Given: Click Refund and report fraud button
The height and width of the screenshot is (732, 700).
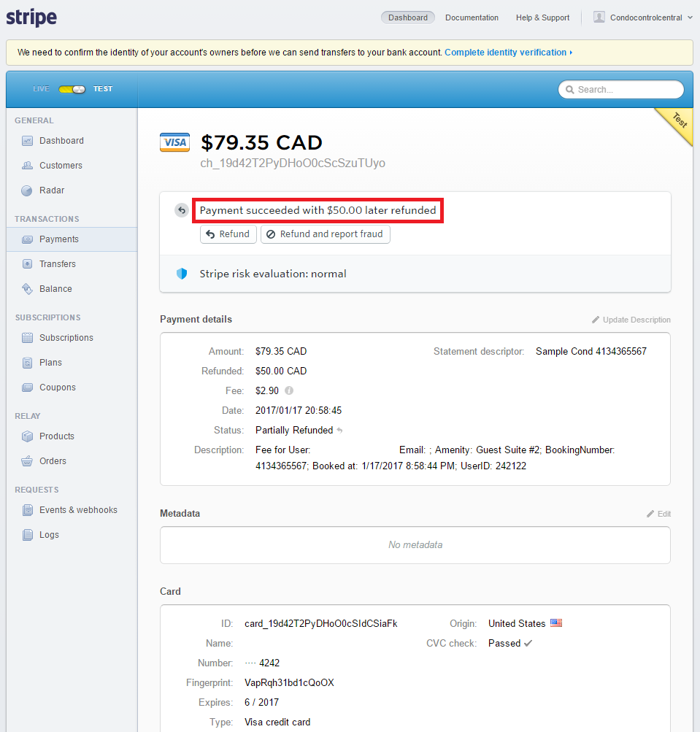Looking at the screenshot, I should [x=325, y=234].
